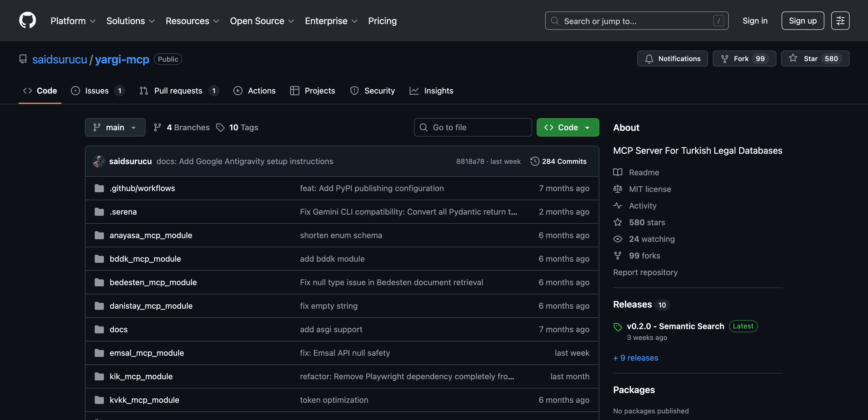Click the GitHub logo icon
Screen dimensions: 868x420
pyautogui.click(x=27, y=21)
